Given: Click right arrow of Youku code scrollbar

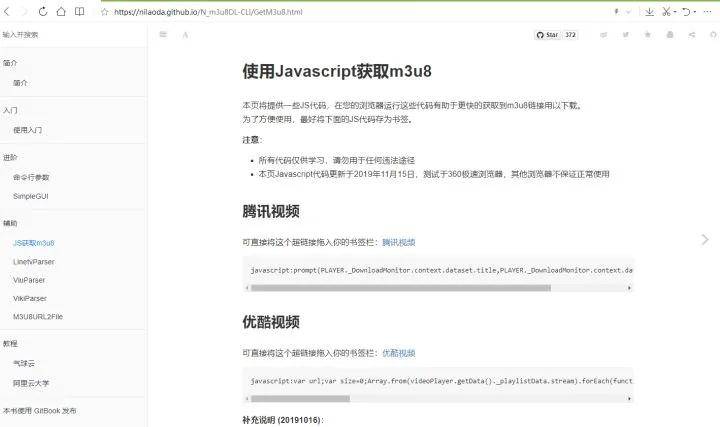Looking at the screenshot, I should pos(629,399).
